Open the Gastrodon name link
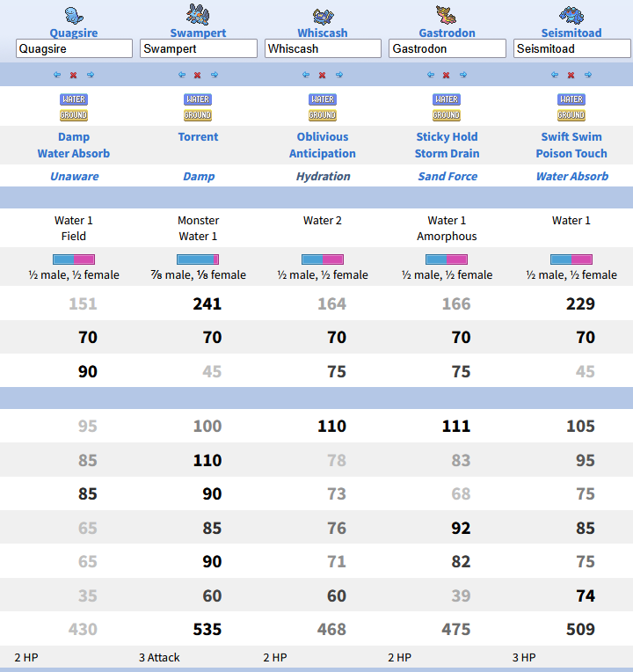 click(x=447, y=33)
